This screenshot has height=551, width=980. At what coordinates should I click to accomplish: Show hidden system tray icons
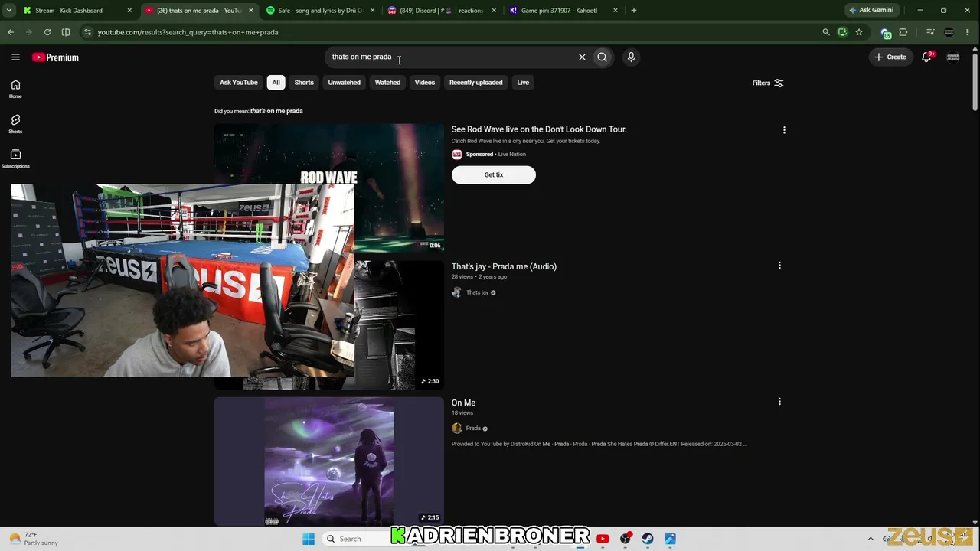coord(871,539)
